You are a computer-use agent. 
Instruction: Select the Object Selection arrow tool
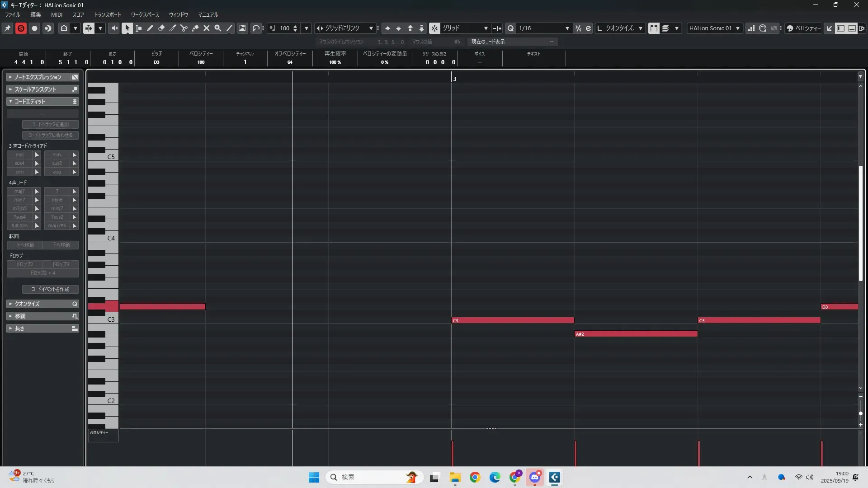pos(127,28)
